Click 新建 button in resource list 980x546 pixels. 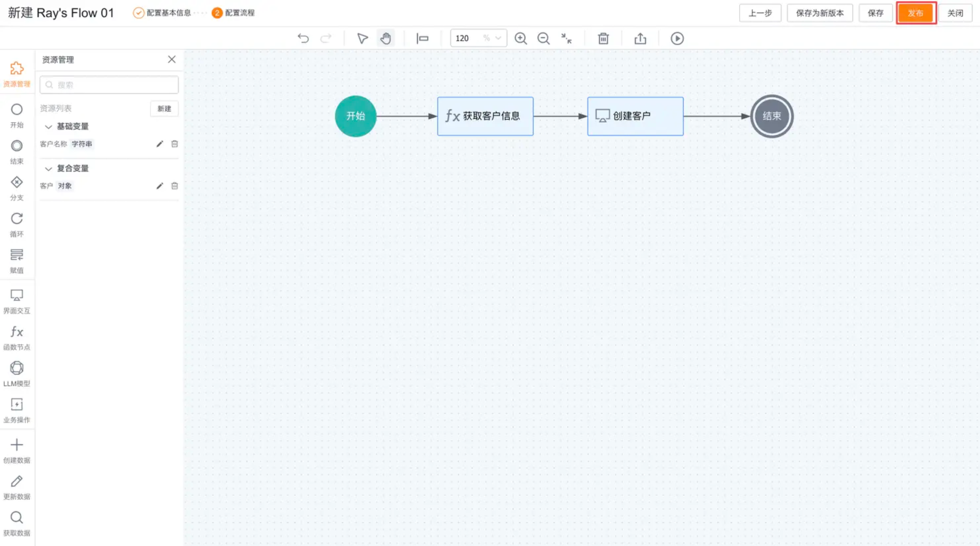point(164,109)
